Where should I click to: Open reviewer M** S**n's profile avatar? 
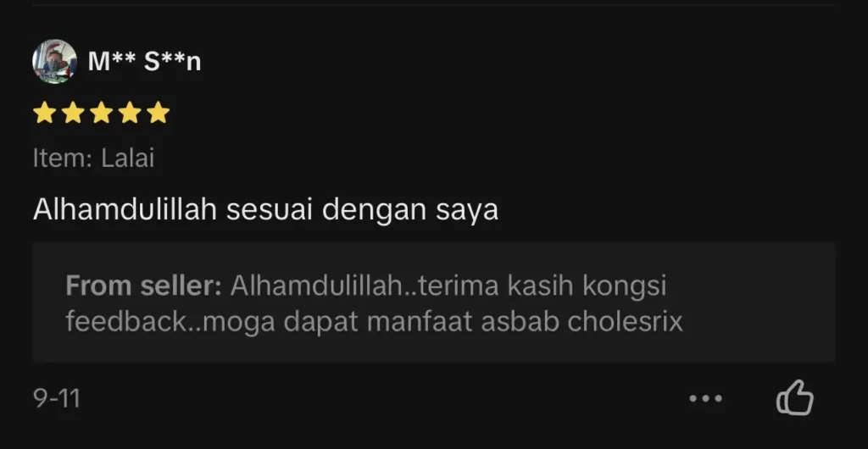coord(54,61)
